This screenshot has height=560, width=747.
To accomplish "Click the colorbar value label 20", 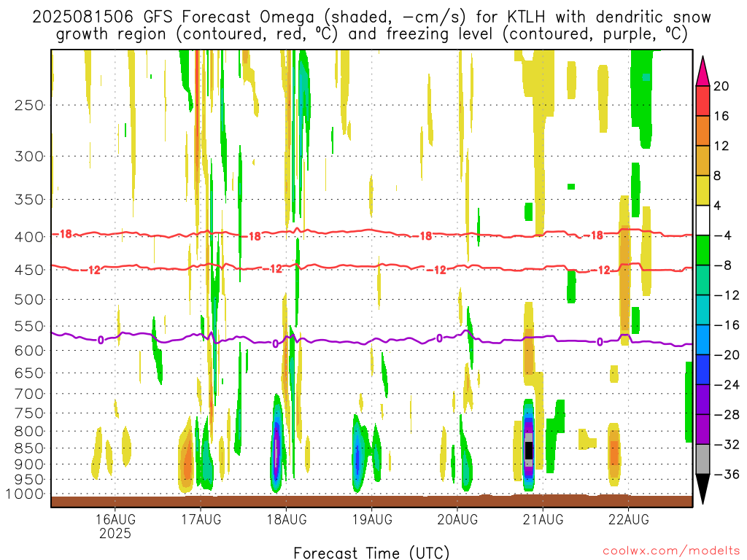I will click(x=721, y=86).
